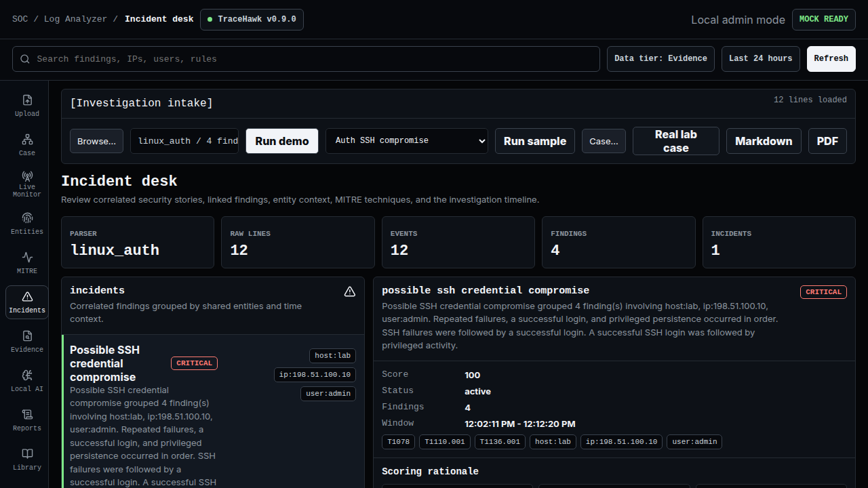
Task: Click the Real lab case button
Action: [x=676, y=141]
